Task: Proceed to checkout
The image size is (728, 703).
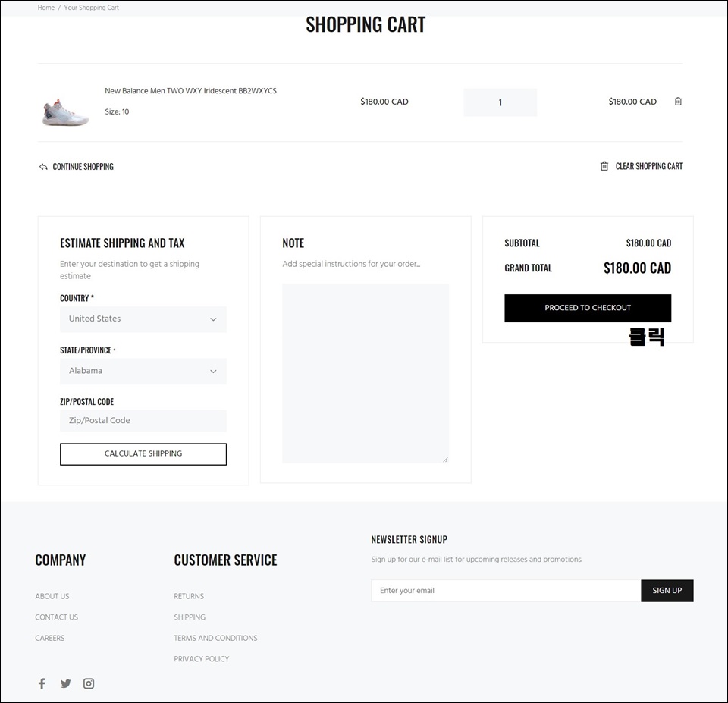Action: click(588, 308)
